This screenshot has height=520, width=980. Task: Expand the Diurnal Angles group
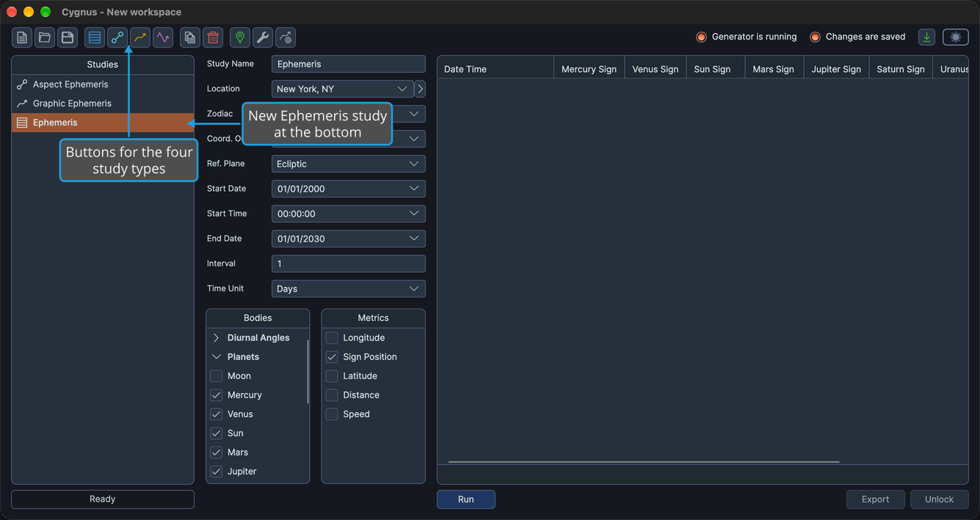(x=217, y=338)
